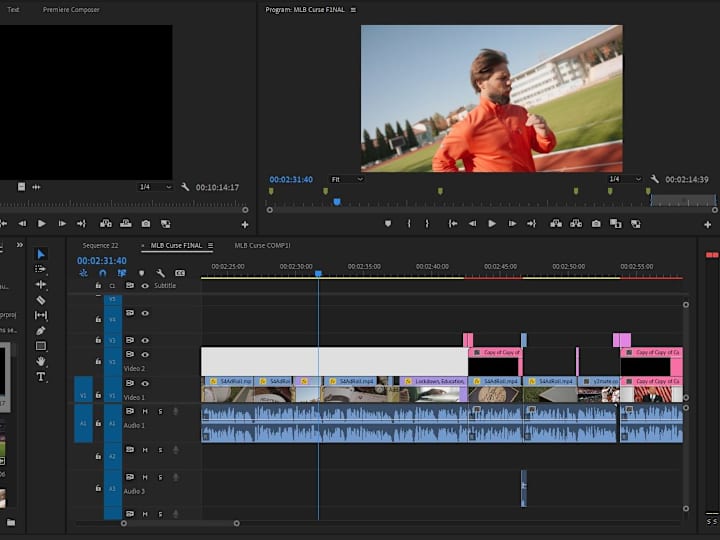Select the Razor tool
The height and width of the screenshot is (540, 720).
[x=41, y=300]
